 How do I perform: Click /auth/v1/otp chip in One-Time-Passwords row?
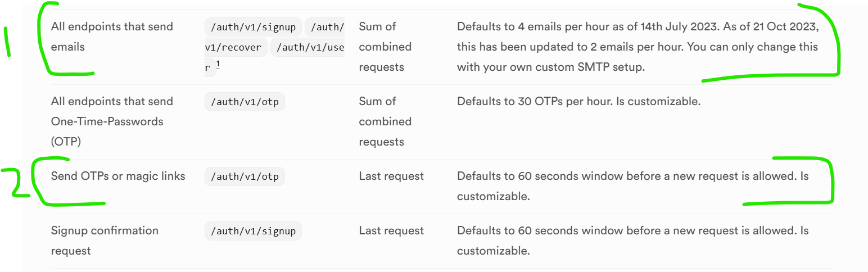click(x=245, y=102)
